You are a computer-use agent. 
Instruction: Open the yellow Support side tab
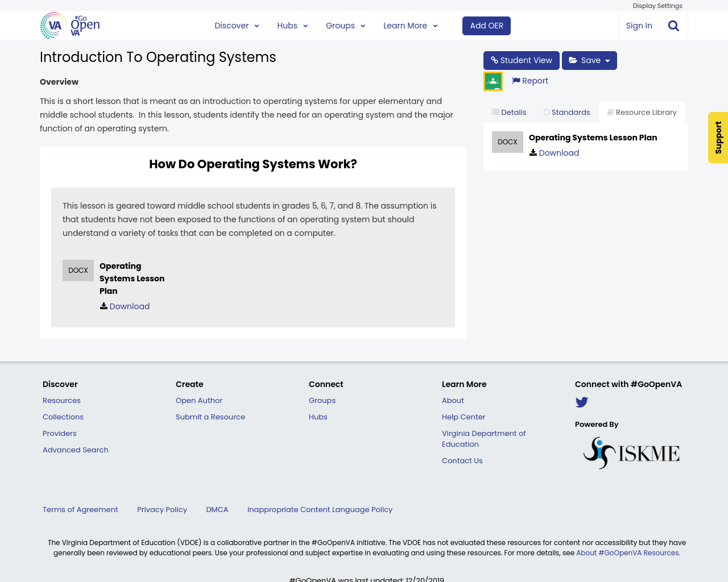click(x=718, y=138)
